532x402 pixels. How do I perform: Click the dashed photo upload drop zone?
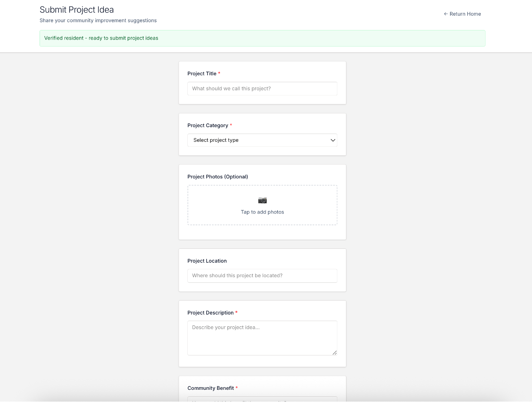[x=262, y=204]
